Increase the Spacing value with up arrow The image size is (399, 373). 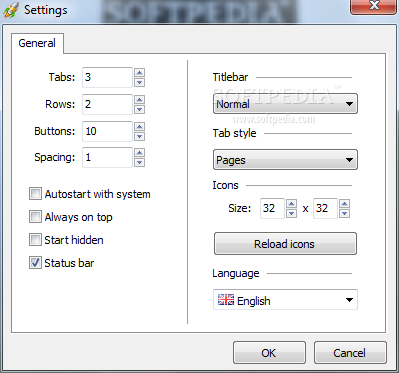point(139,153)
